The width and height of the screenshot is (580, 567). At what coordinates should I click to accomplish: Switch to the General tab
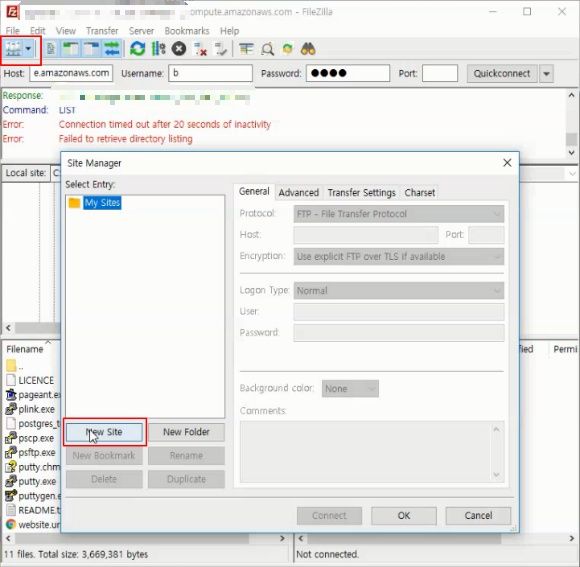[x=254, y=192]
